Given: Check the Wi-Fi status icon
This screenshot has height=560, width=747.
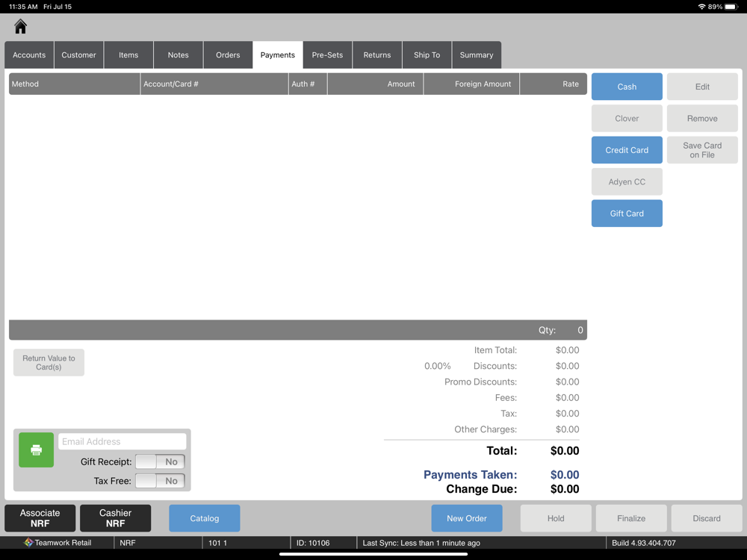Looking at the screenshot, I should [x=701, y=7].
